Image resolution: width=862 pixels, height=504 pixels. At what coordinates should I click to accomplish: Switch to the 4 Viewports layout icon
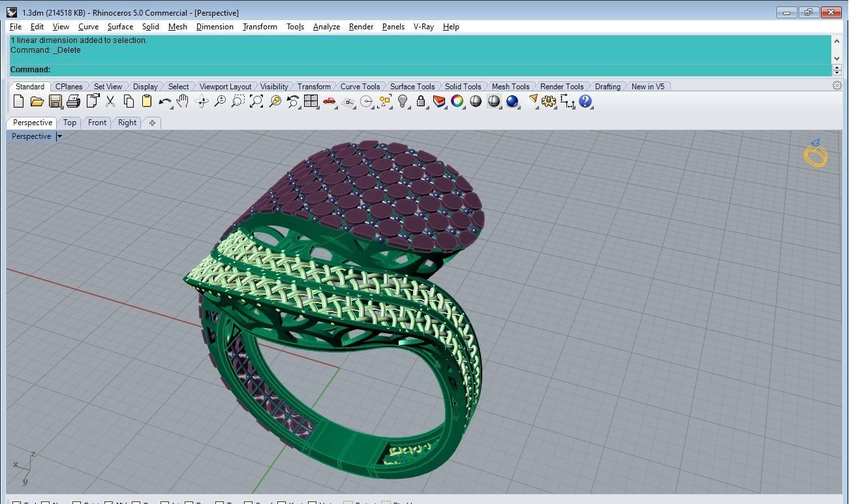311,101
